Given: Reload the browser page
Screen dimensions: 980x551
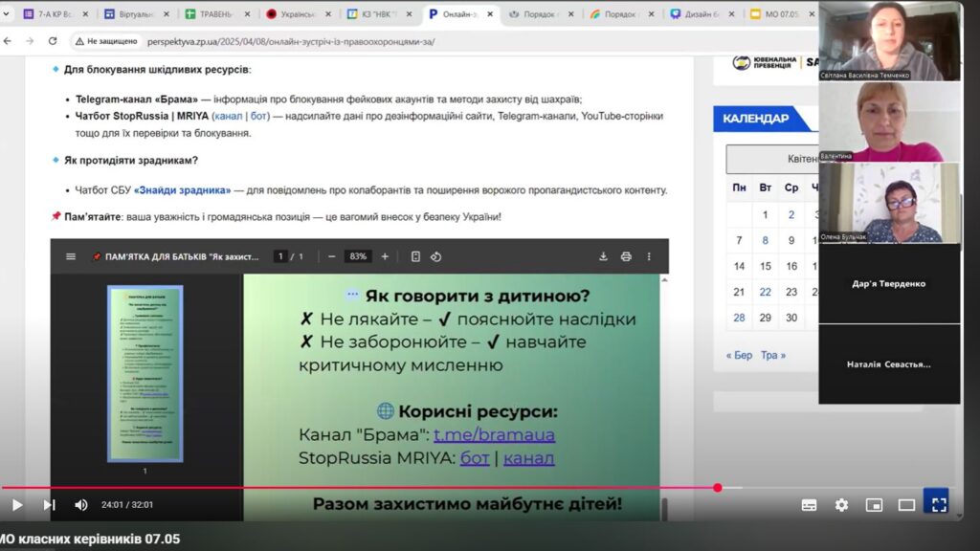Looking at the screenshot, I should [x=53, y=41].
